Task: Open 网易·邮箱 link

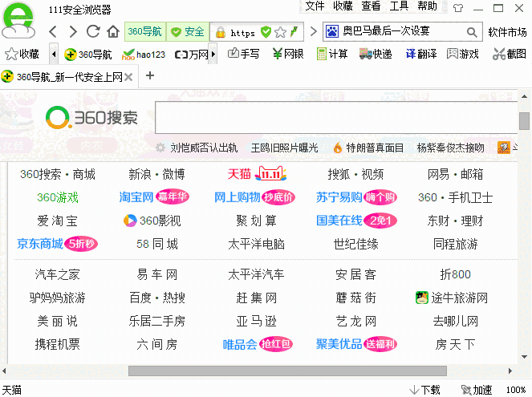Action: click(x=455, y=174)
